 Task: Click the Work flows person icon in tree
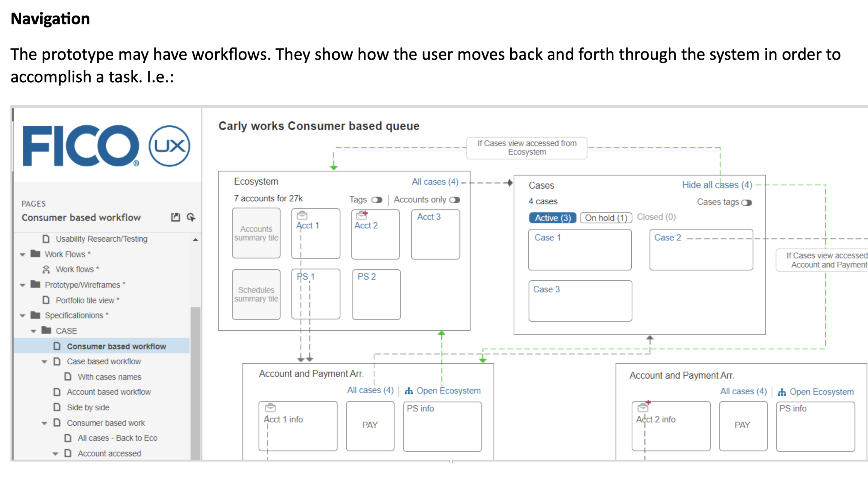tap(46, 269)
